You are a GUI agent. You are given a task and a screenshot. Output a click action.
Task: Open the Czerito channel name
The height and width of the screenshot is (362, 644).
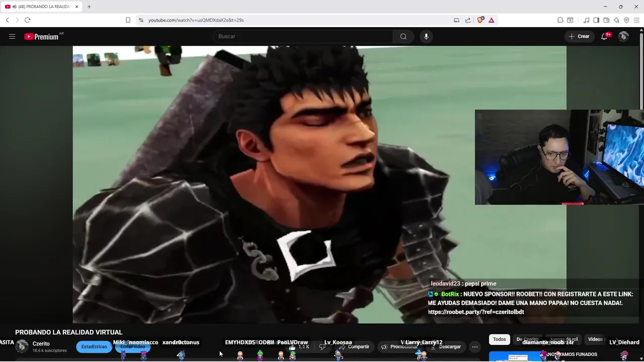click(41, 344)
